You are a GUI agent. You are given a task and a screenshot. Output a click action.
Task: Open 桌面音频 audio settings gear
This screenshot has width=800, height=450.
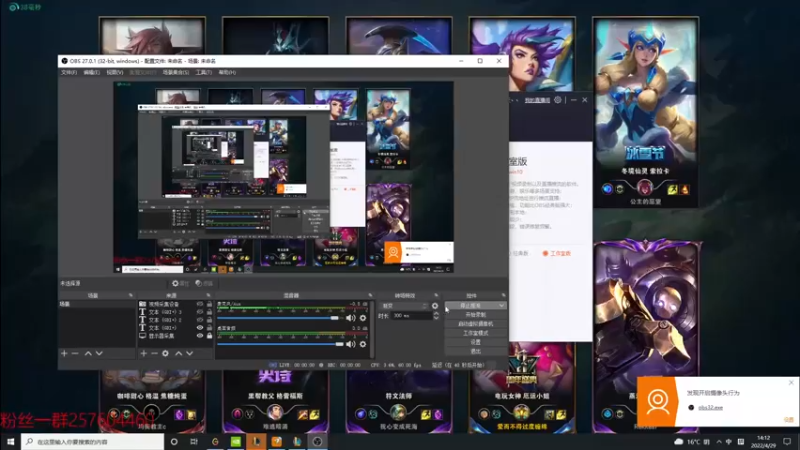click(363, 344)
